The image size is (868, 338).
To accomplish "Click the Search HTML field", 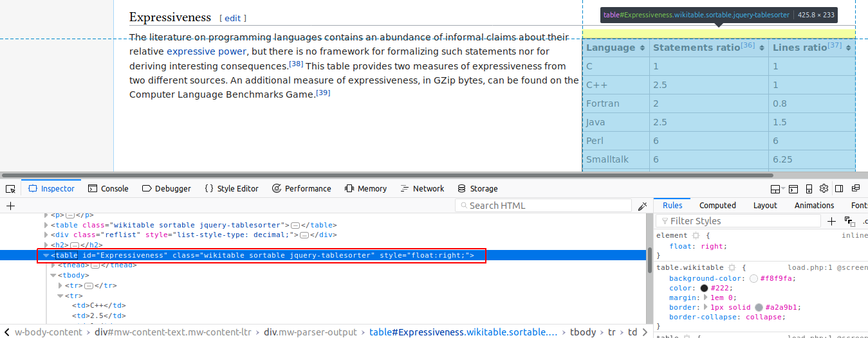I will [x=544, y=206].
